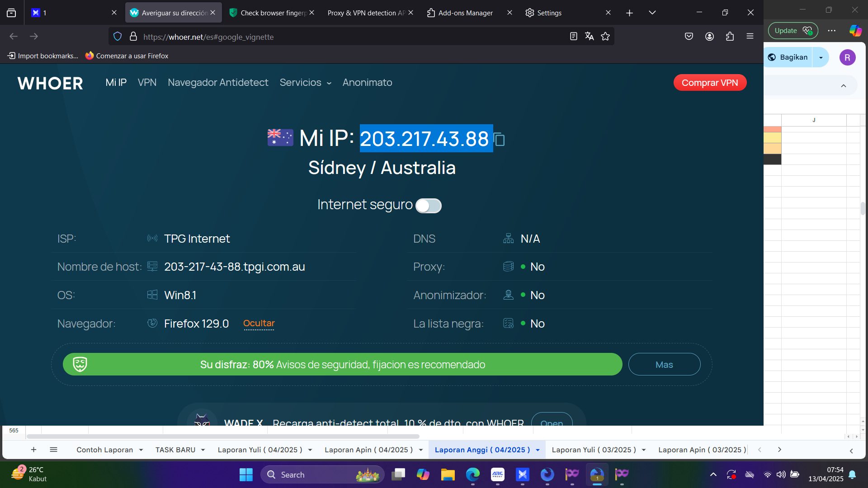Close the Averiguar su dirección tab
The width and height of the screenshot is (868, 488).
213,13
